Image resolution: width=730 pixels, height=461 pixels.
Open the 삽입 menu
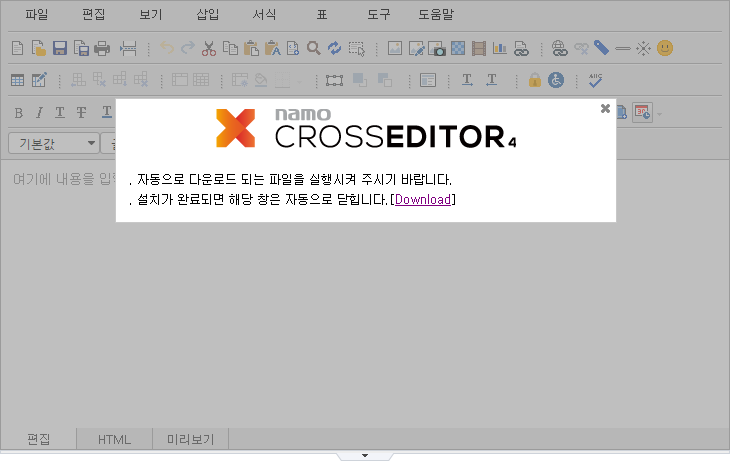(207, 14)
